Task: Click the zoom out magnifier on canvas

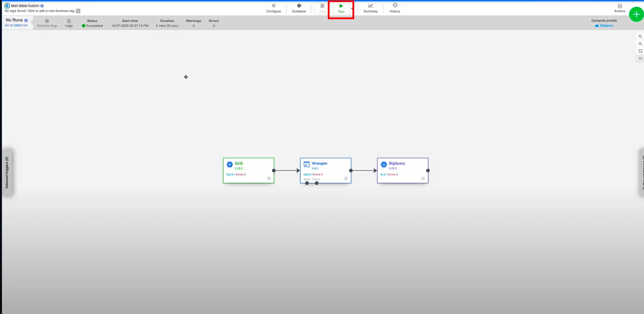Action: pyautogui.click(x=640, y=44)
